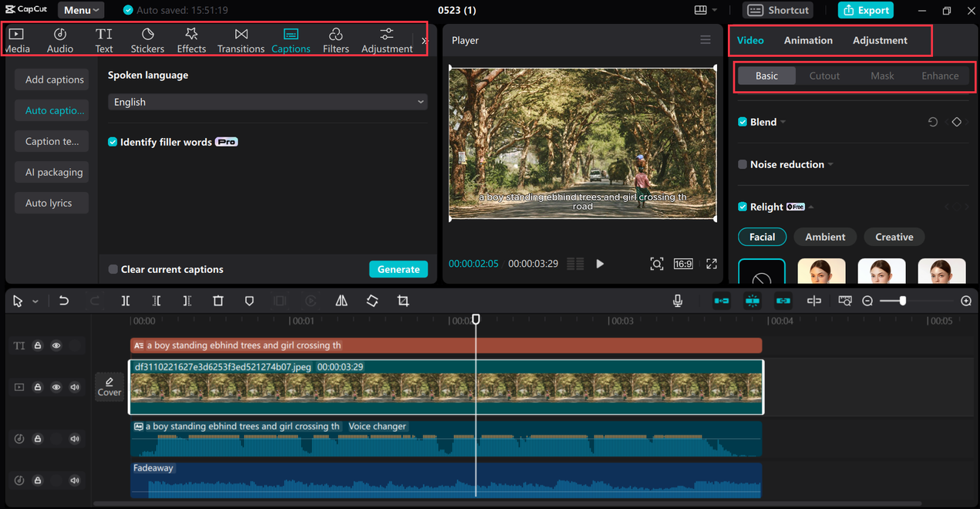The width and height of the screenshot is (980, 509).
Task: Click the Split tool in timeline toolbar
Action: [126, 301]
